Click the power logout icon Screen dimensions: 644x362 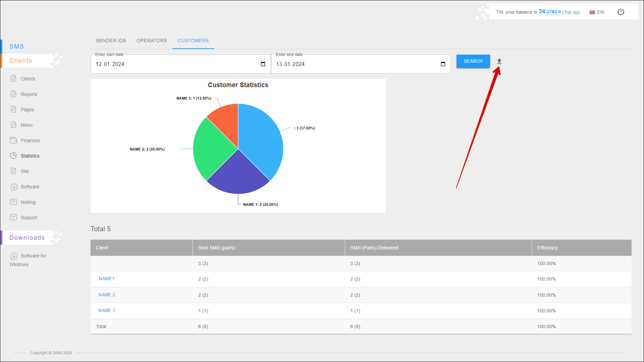pyautogui.click(x=621, y=12)
